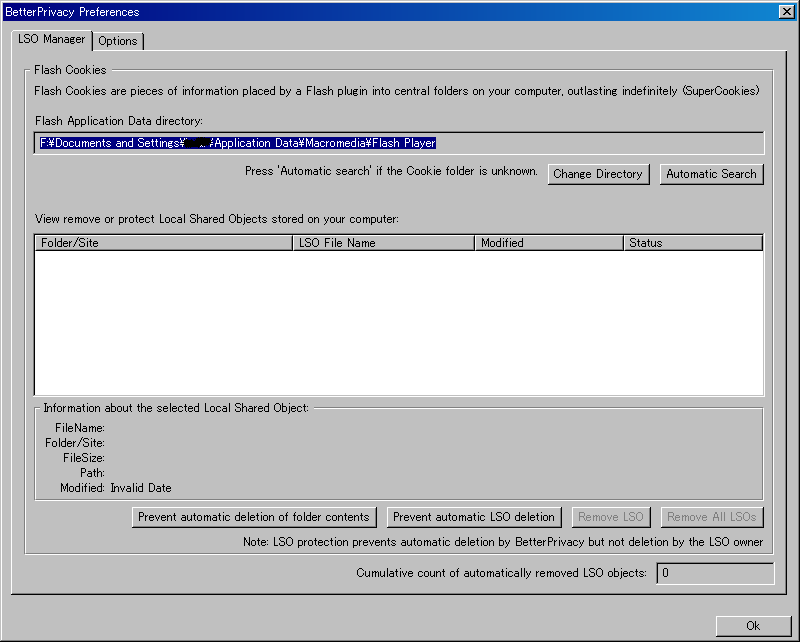The image size is (800, 642).
Task: Click the Flash Application Data directory field
Action: (x=398, y=143)
